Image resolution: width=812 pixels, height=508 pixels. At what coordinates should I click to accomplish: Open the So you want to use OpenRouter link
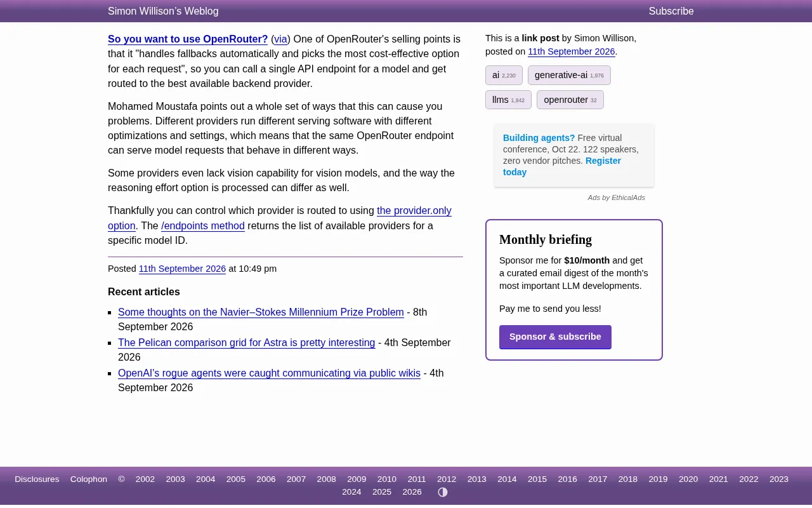pos(188,39)
